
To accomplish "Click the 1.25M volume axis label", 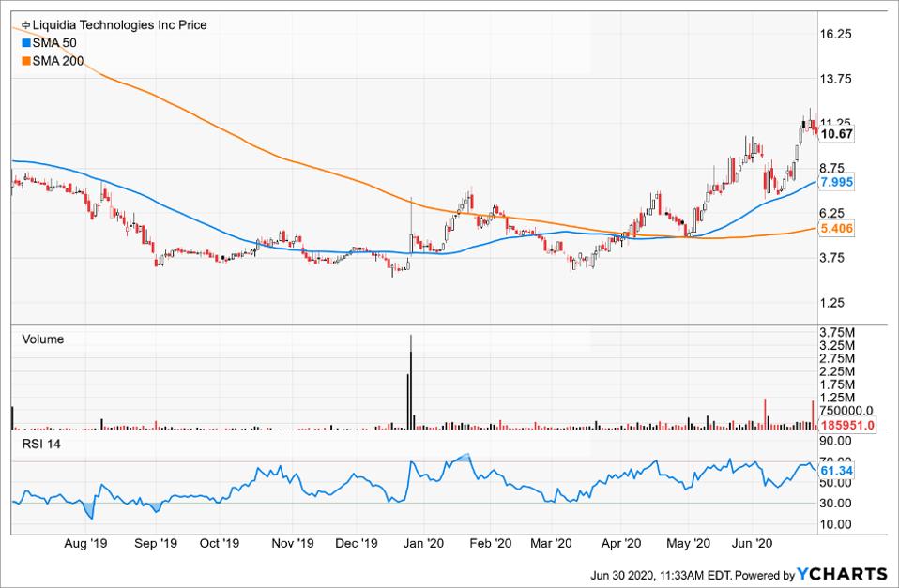I will coord(838,398).
